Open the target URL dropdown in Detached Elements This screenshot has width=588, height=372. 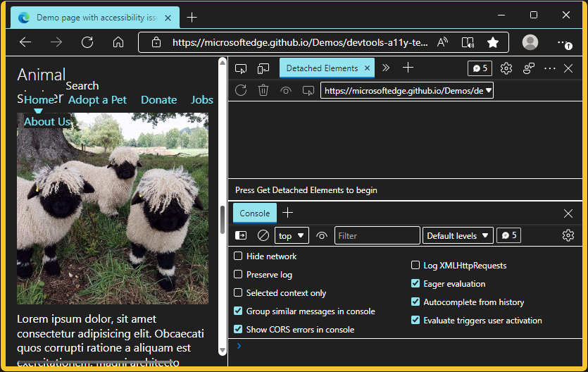(x=407, y=91)
